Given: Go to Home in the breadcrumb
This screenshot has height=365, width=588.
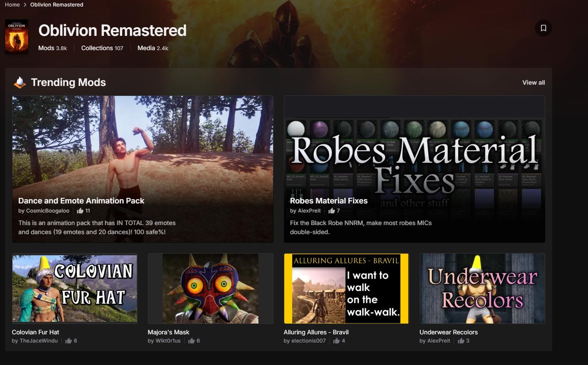Looking at the screenshot, I should click(x=12, y=5).
